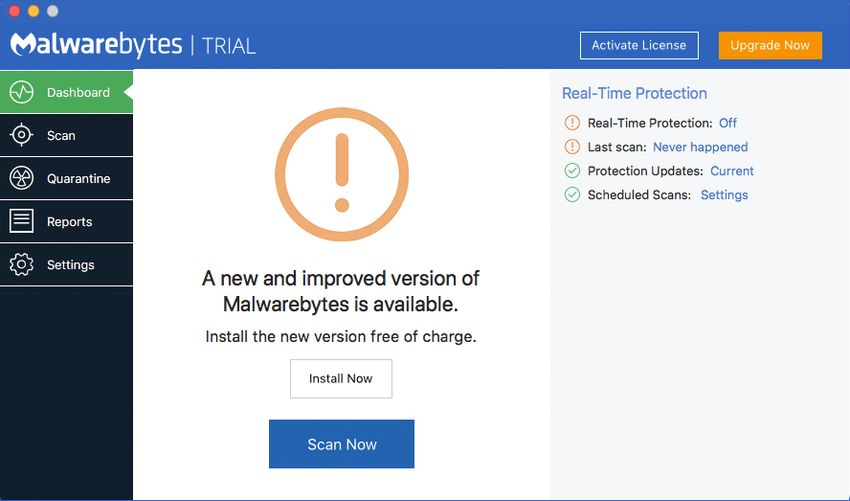
Task: Open the Scheduled Scans Settings link
Action: point(724,195)
